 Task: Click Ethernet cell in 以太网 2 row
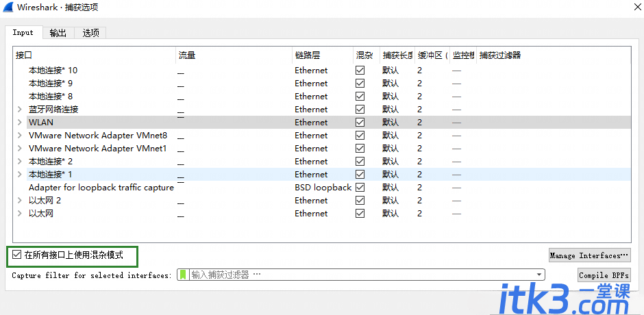[x=311, y=201]
